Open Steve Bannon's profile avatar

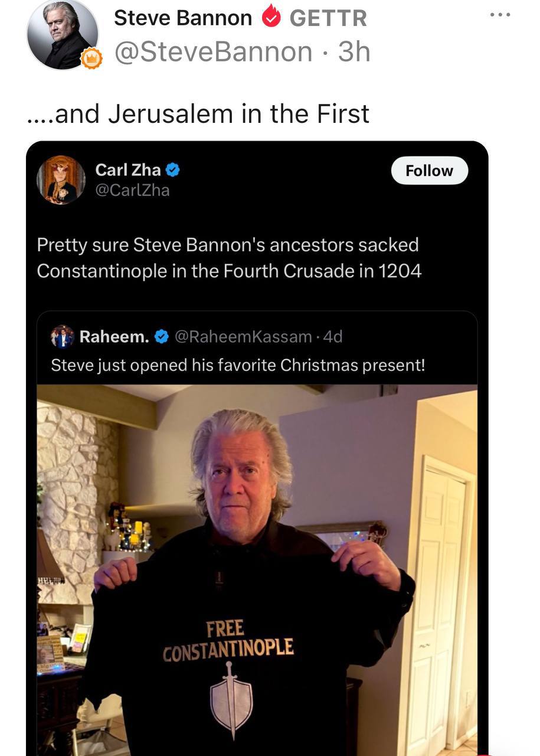coord(62,34)
